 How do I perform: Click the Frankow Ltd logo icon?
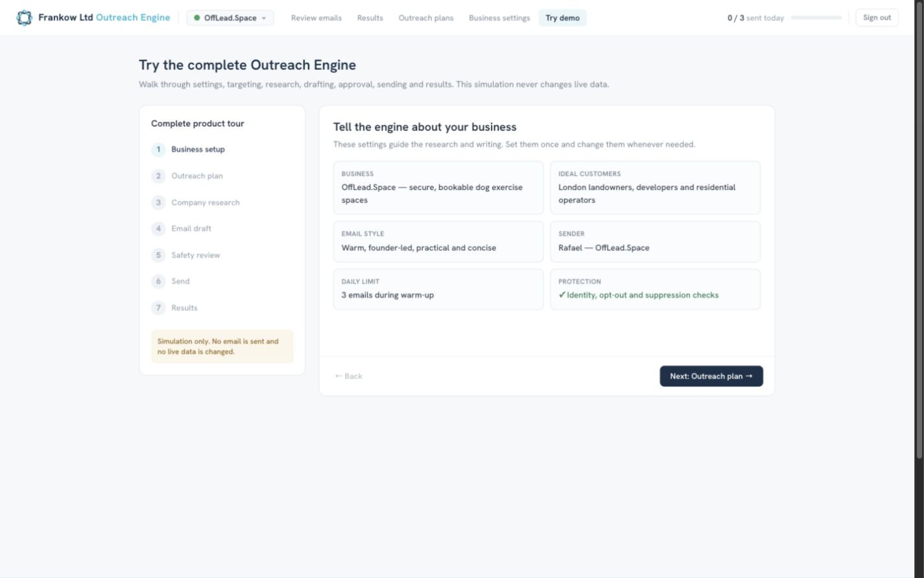[x=24, y=18]
